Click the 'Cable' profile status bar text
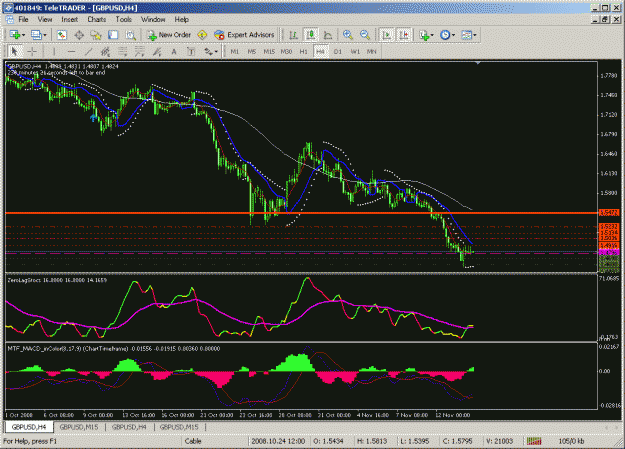 tap(193, 441)
